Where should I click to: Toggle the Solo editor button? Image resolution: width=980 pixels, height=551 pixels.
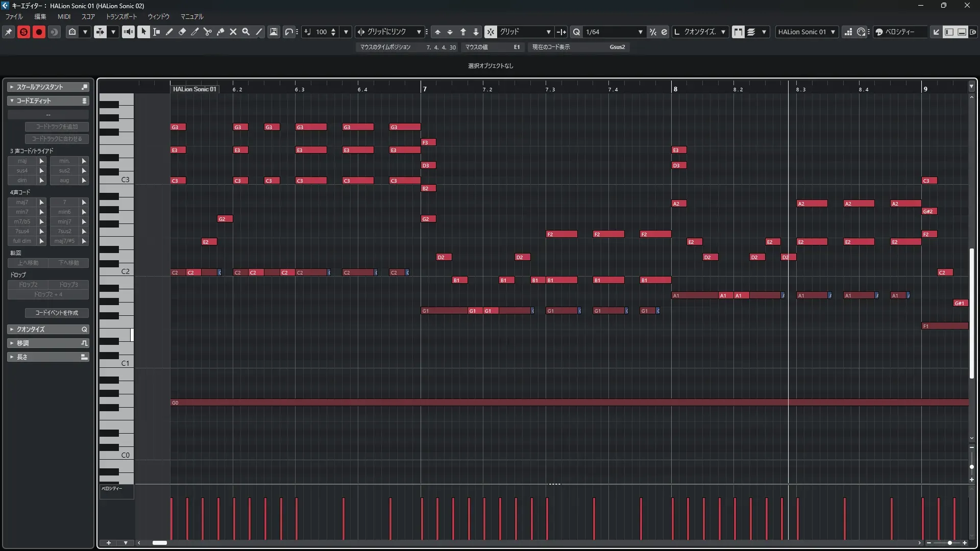pyautogui.click(x=23, y=32)
